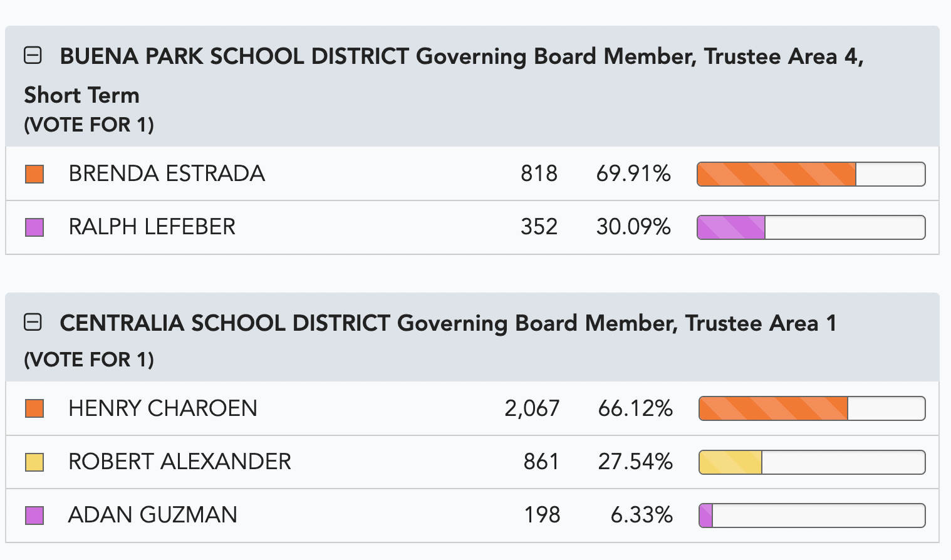The height and width of the screenshot is (560, 951).
Task: Click Brenda Estrada's orange color swatch
Action: coord(34,174)
